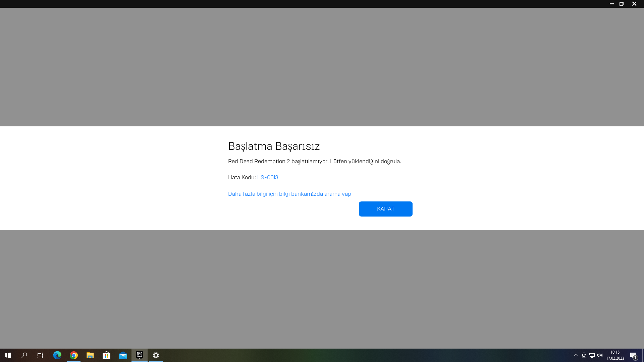
Task: Launch Microsoft Edge from the taskbar
Action: pos(57,355)
